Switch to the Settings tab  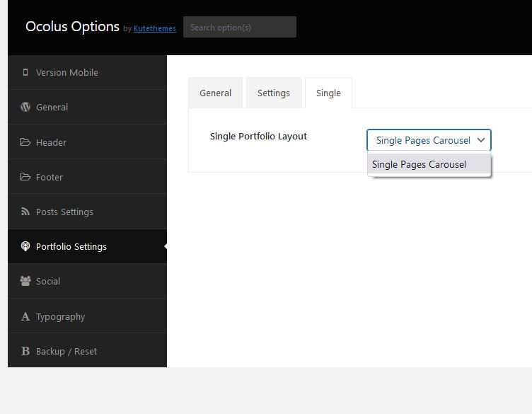(274, 93)
